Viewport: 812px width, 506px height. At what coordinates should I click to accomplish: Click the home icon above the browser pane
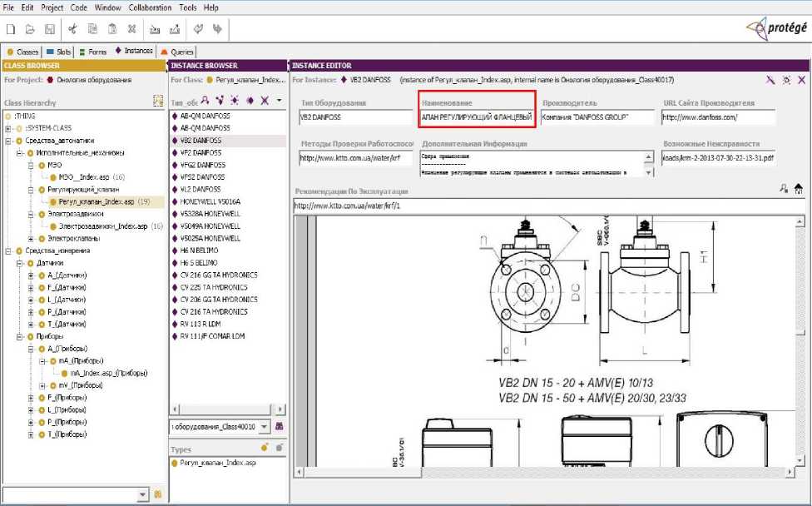click(800, 189)
